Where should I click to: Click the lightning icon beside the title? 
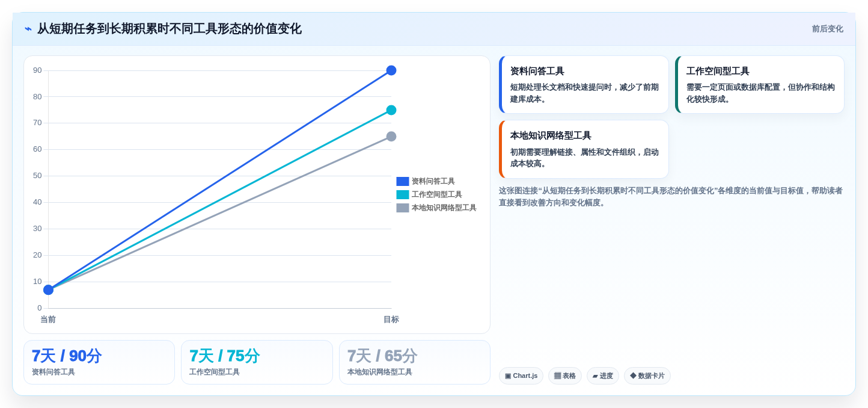[x=28, y=29]
